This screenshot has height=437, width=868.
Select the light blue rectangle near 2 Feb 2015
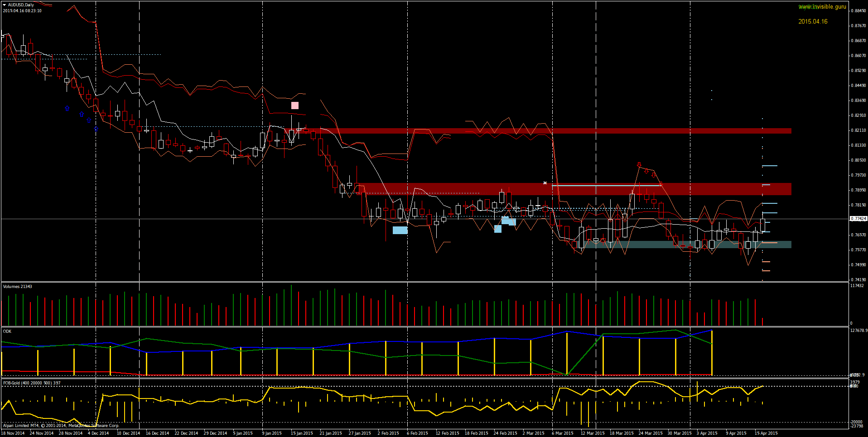(400, 230)
